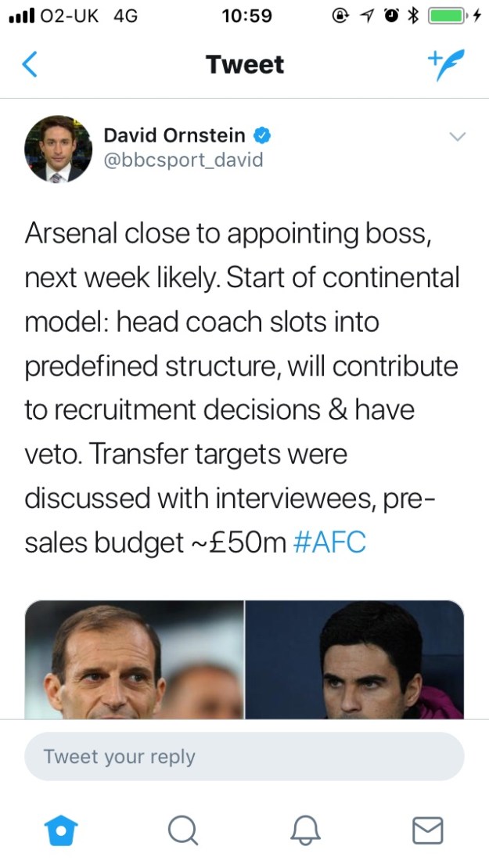Tap the Tweet your reply field
Viewport: 489px width, 868px height.
[x=244, y=756]
